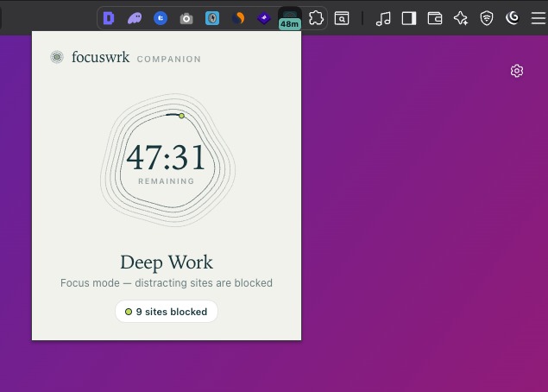Toggle the focuswrk 48m extension icon

pyautogui.click(x=290, y=18)
